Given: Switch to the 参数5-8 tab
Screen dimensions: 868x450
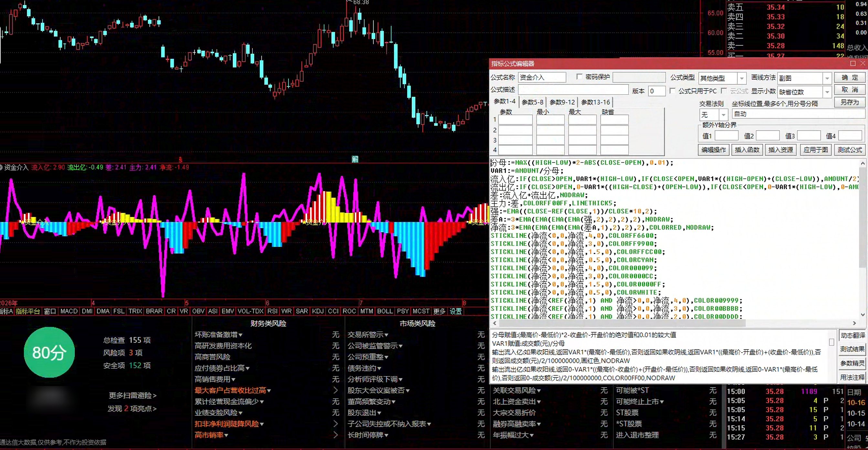Looking at the screenshot, I should [x=532, y=102].
